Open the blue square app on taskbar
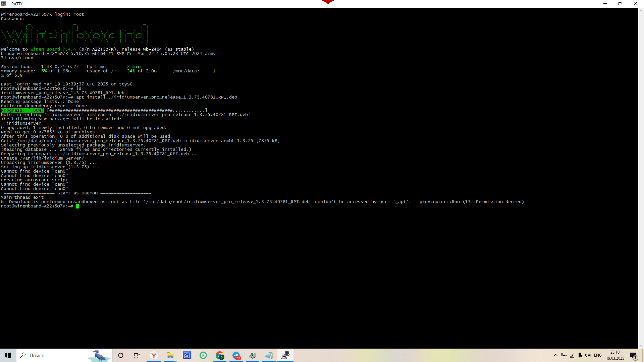Image resolution: width=644 pixels, height=362 pixels. click(187, 355)
